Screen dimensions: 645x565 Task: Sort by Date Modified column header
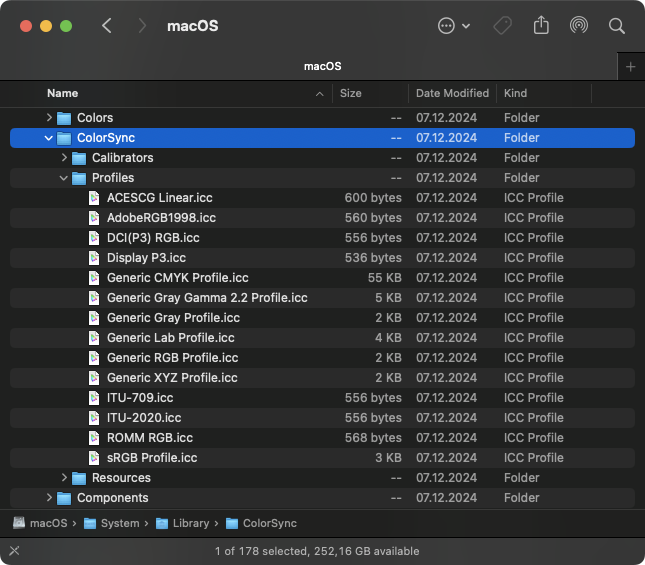[x=452, y=93]
